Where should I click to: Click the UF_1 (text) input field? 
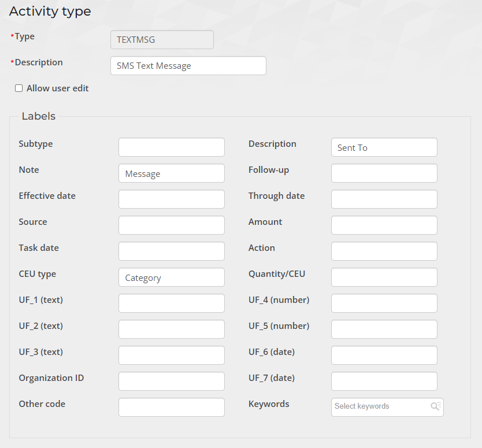[171, 303]
